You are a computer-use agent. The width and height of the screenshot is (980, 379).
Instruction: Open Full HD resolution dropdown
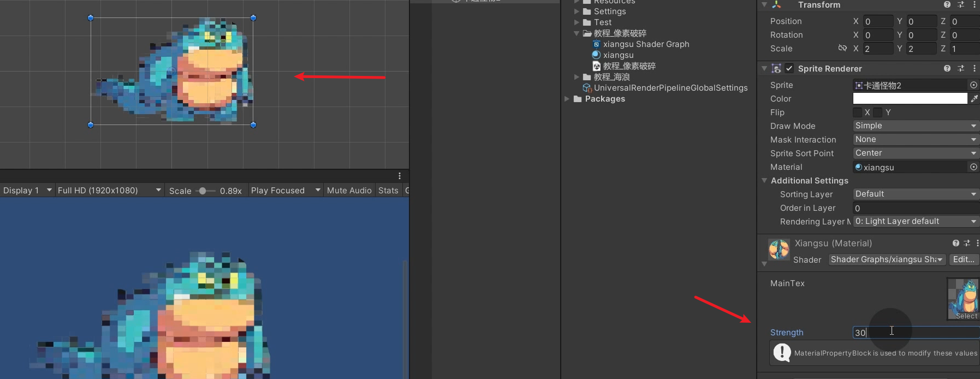click(110, 190)
